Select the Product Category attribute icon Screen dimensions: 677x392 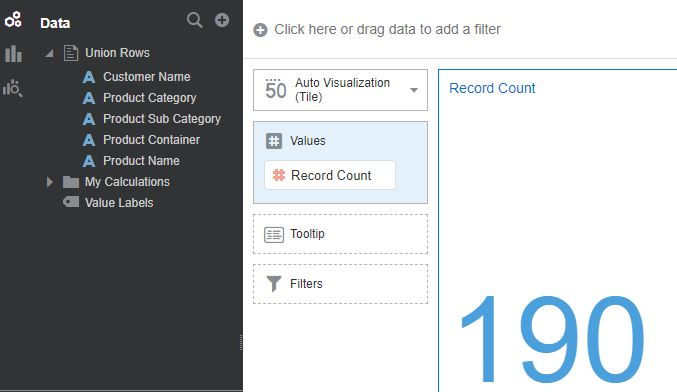[89, 98]
